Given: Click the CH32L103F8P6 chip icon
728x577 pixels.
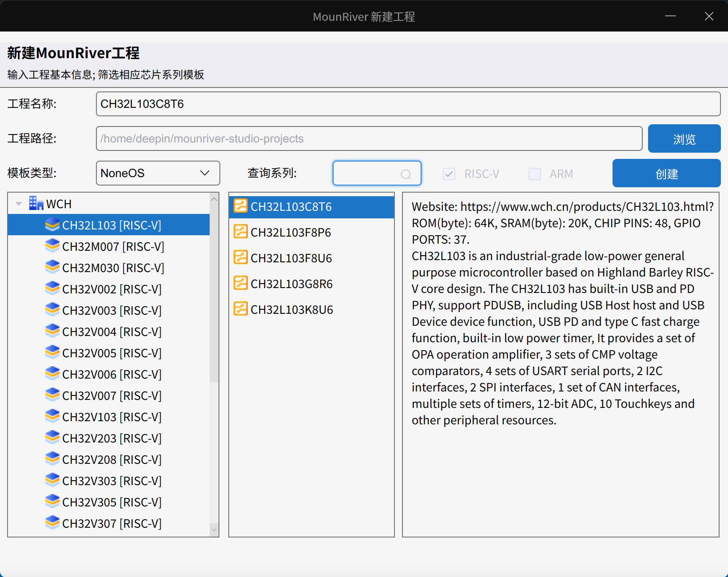Looking at the screenshot, I should coord(241,232).
